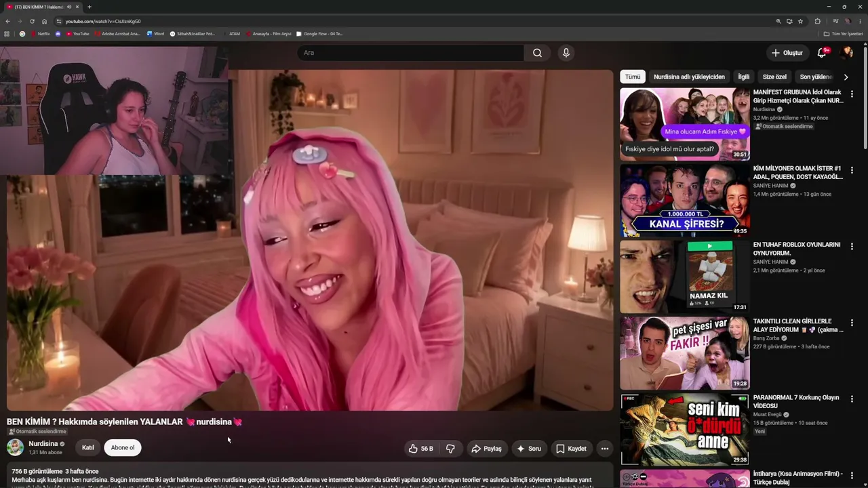
Task: Click the Barış Zorba channel name
Action: point(766,338)
